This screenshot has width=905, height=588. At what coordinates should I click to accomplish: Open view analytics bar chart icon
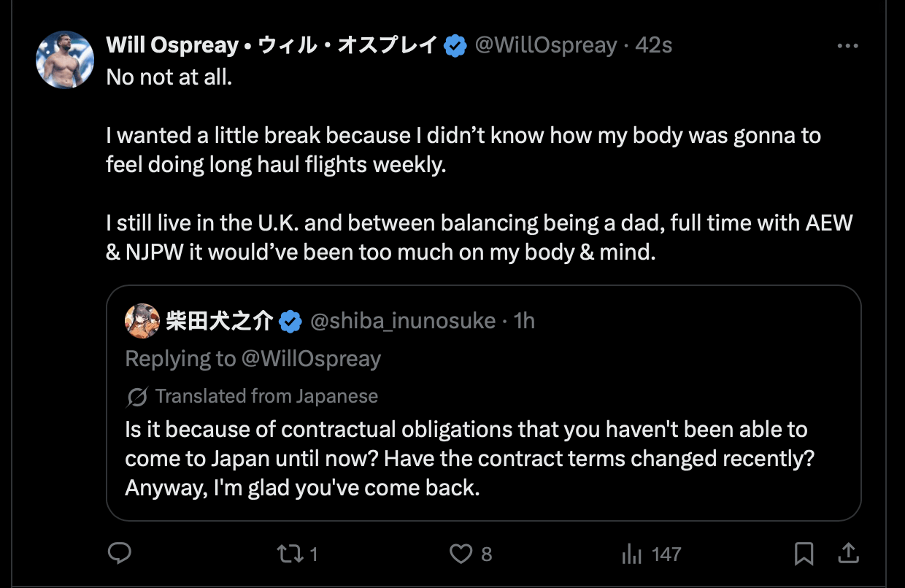[631, 554]
